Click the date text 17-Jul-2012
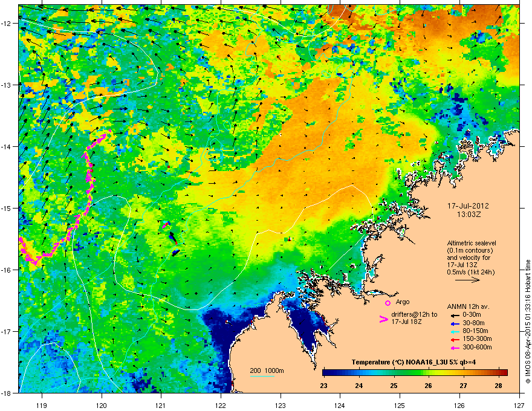This screenshot has width=532, height=411. coord(468,206)
